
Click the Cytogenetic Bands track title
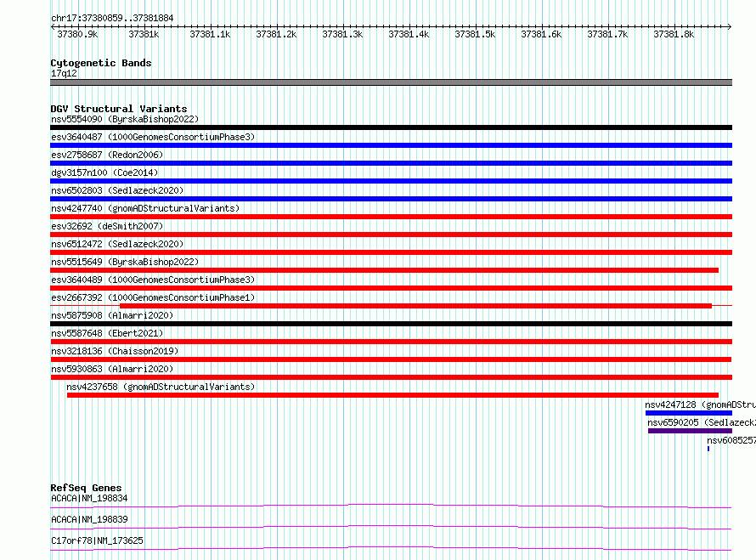[101, 63]
